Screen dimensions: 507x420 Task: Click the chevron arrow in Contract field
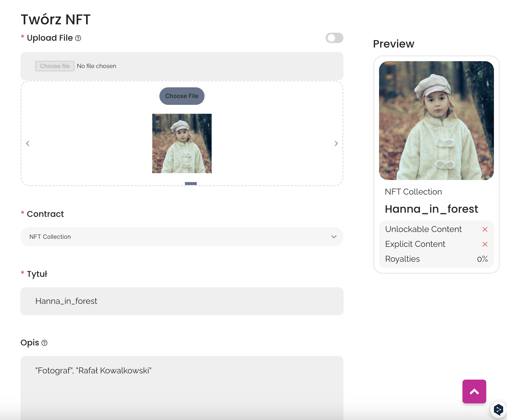point(334,237)
